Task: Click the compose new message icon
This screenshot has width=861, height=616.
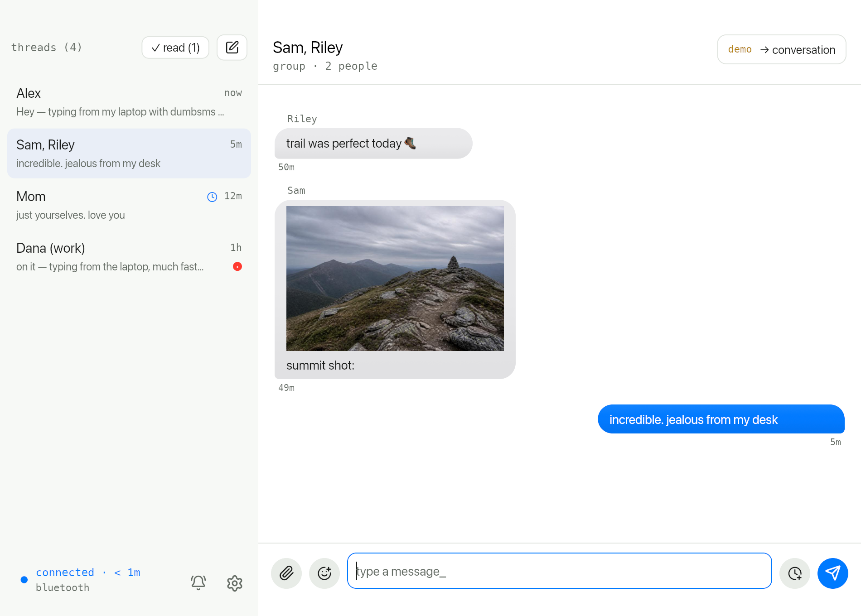Action: click(232, 48)
